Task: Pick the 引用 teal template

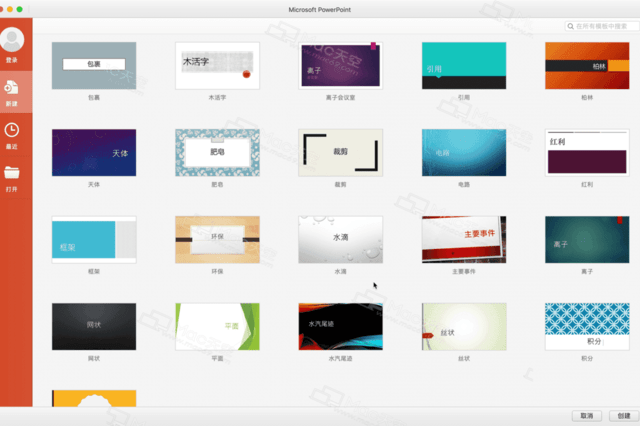Action: (x=464, y=65)
